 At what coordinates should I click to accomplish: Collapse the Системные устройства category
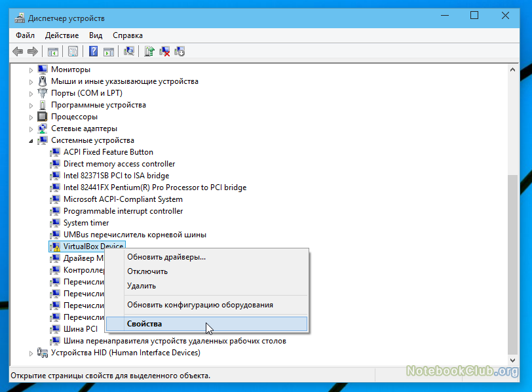tap(31, 140)
